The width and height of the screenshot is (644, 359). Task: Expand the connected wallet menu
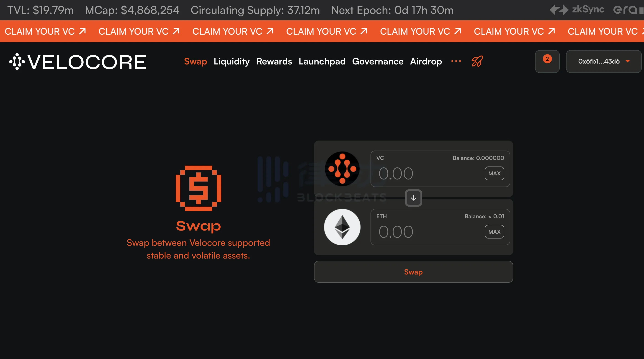(x=603, y=61)
